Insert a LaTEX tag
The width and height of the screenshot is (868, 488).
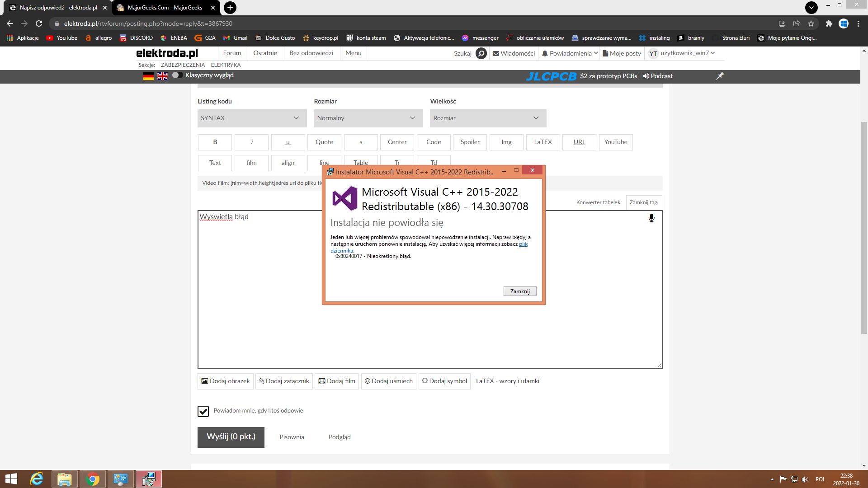[543, 142]
